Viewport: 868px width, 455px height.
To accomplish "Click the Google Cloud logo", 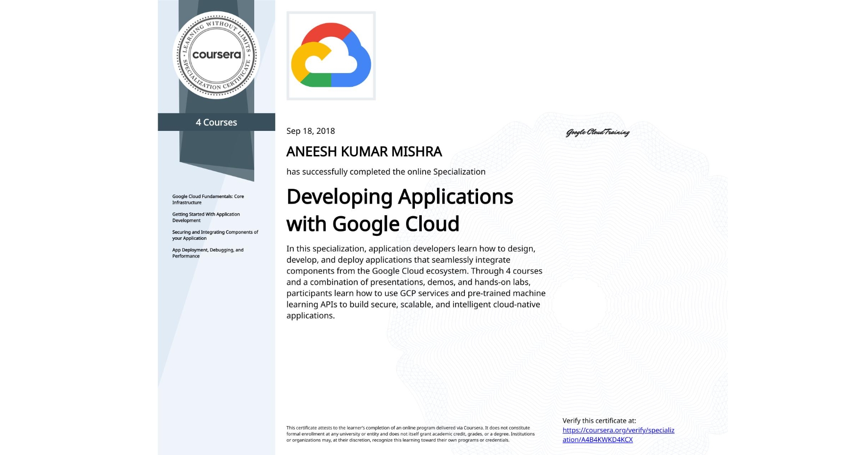I will click(x=331, y=56).
